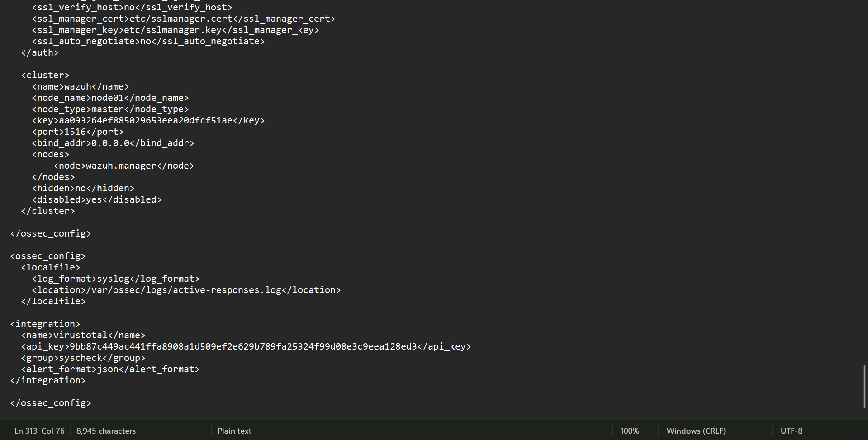Click the active-responses.log location line

(186, 290)
